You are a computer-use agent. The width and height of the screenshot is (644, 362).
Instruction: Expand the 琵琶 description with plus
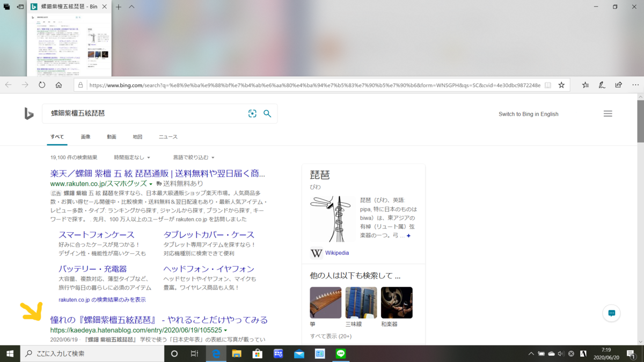408,236
